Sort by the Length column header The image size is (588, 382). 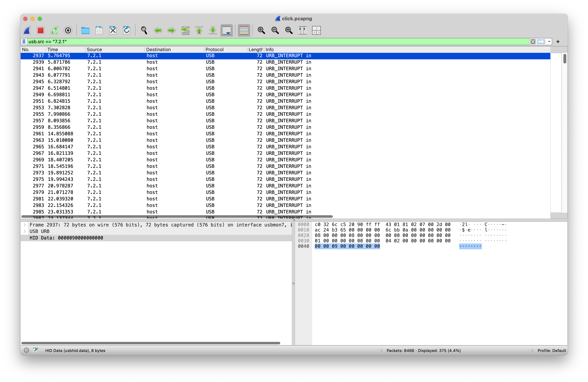[256, 49]
